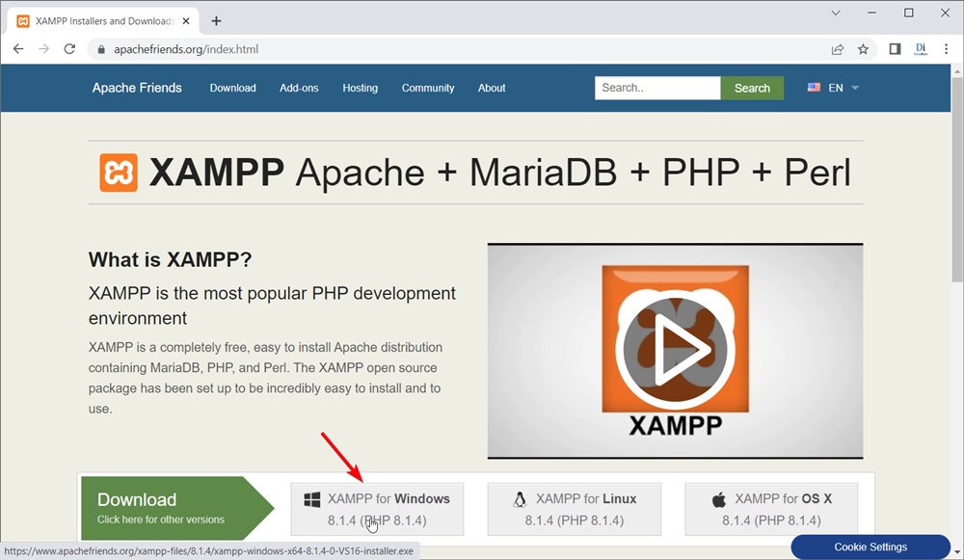Download XAMPP for Windows 8.1.4
This screenshot has height=560, width=964.
377,509
